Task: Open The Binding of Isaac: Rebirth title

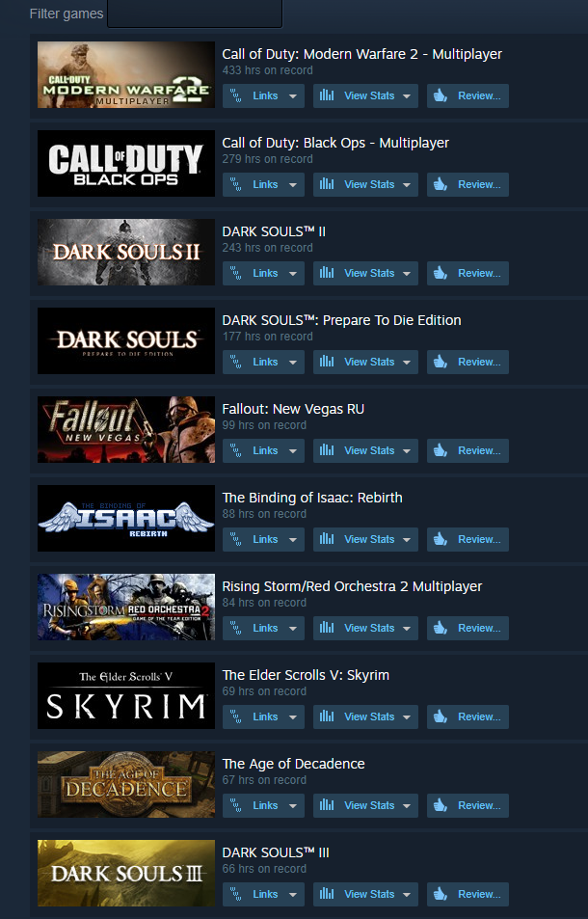Action: pyautogui.click(x=312, y=498)
